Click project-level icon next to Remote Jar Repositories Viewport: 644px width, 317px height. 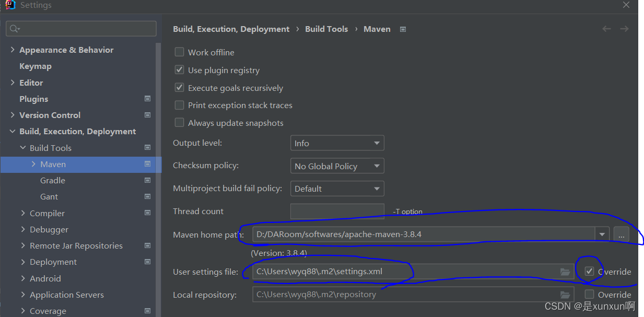point(147,245)
